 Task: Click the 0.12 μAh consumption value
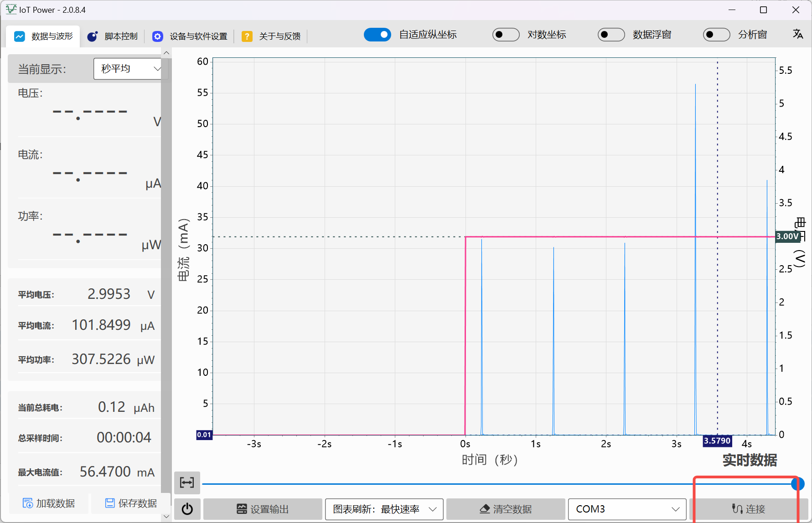(x=112, y=407)
